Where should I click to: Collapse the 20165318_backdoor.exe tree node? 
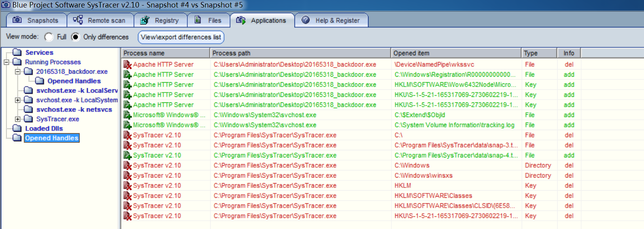point(17,72)
